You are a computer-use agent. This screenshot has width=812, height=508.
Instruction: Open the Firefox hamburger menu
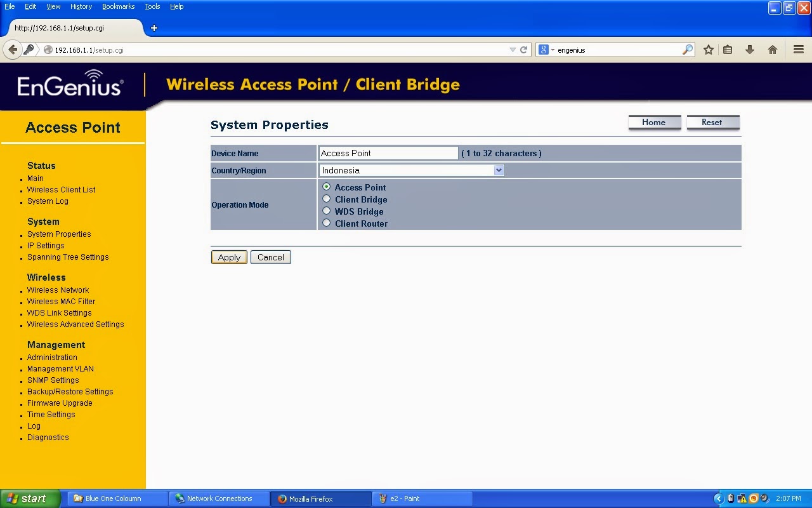click(799, 49)
